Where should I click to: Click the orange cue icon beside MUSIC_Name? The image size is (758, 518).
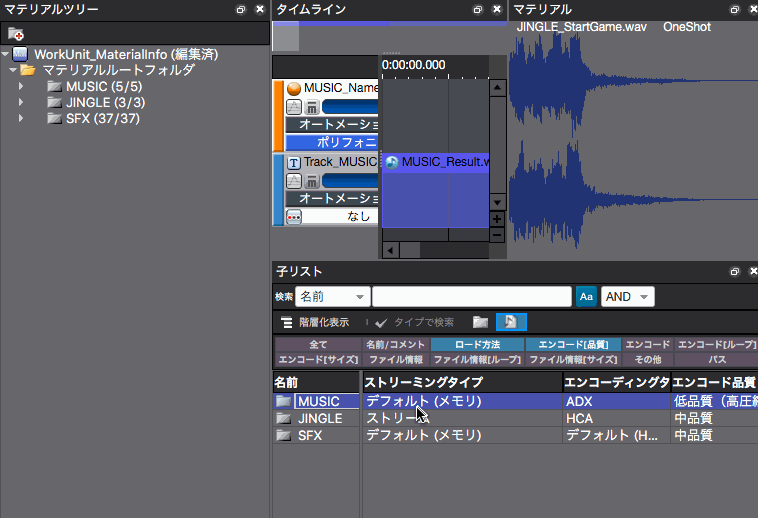click(294, 89)
